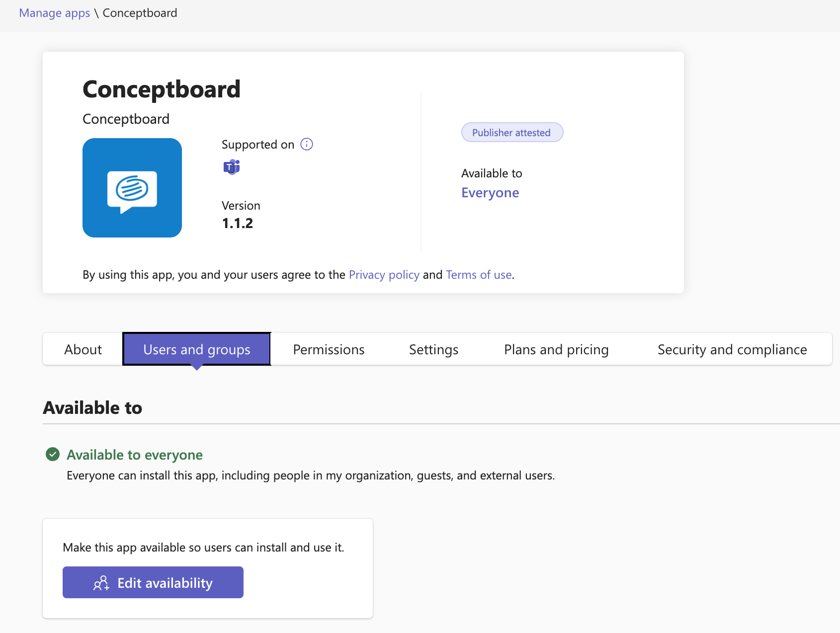Click the Microsoft Teams icon under Supported on
Image resolution: width=840 pixels, height=633 pixels.
(231, 167)
